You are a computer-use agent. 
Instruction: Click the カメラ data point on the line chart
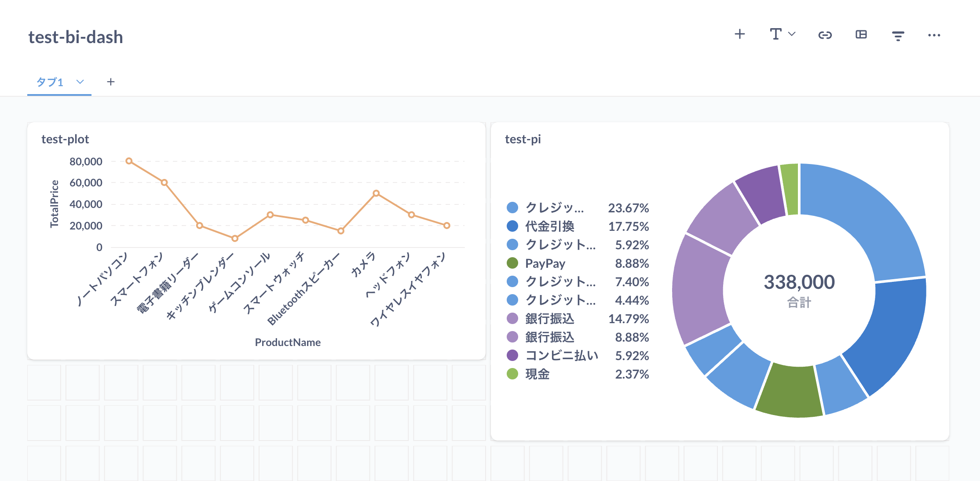(x=376, y=193)
